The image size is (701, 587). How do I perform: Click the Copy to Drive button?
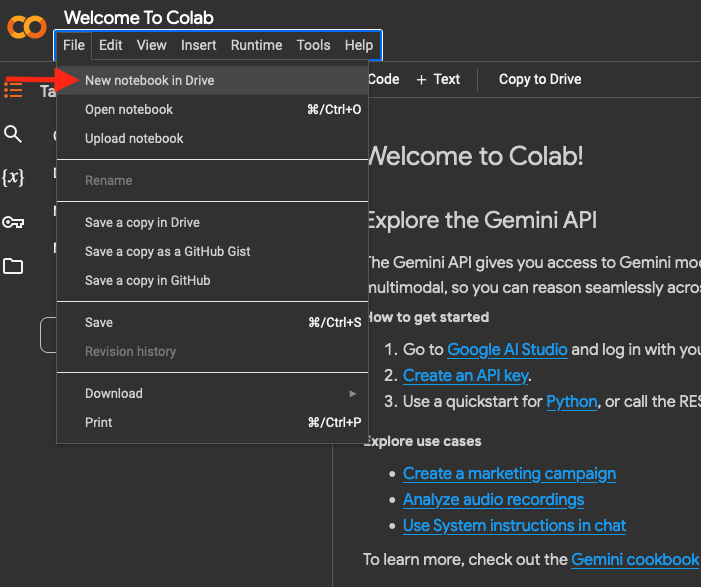coord(540,79)
